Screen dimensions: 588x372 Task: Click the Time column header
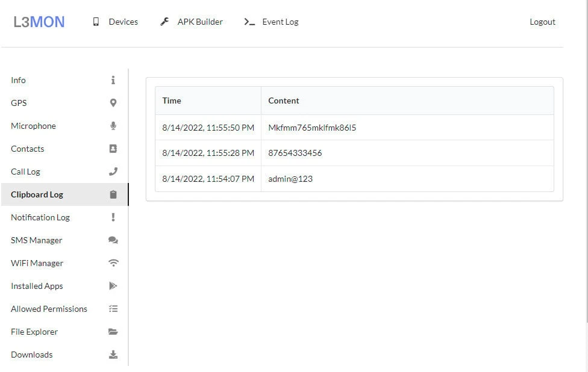tap(172, 101)
